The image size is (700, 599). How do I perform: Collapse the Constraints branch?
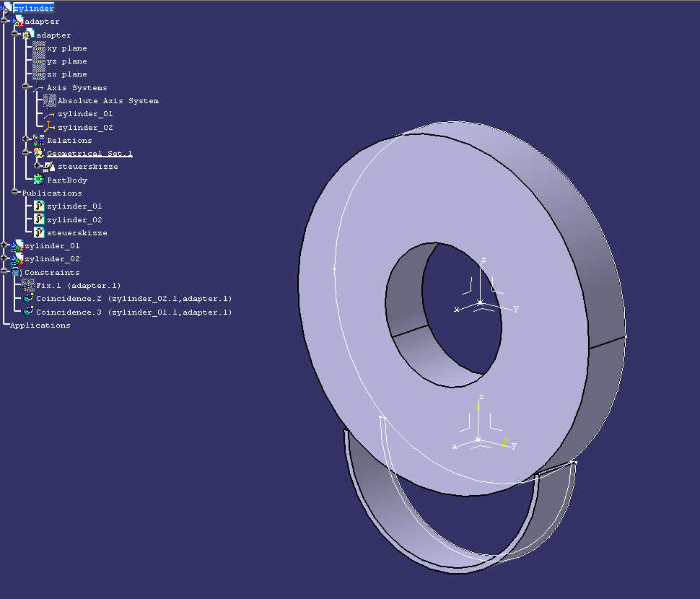pos(4,271)
